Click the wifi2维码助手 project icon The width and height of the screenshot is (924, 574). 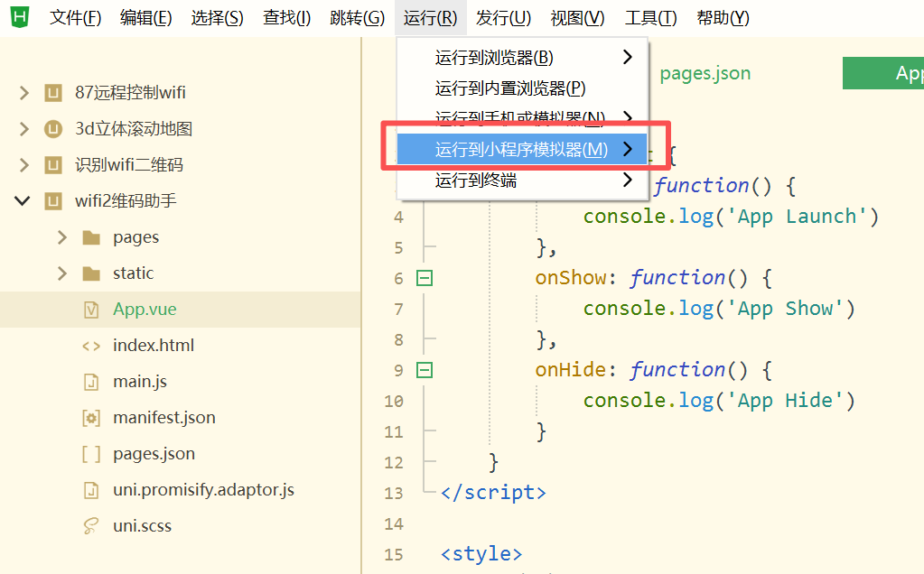53,201
